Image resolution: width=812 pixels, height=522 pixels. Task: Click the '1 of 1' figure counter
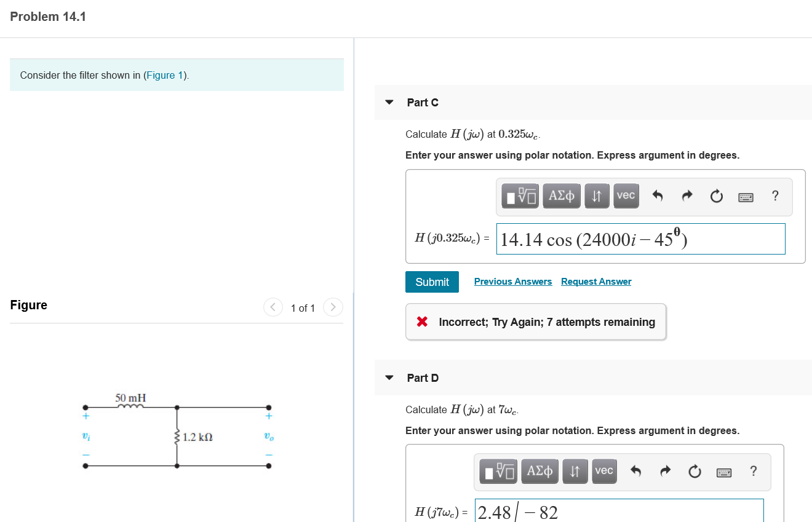303,308
